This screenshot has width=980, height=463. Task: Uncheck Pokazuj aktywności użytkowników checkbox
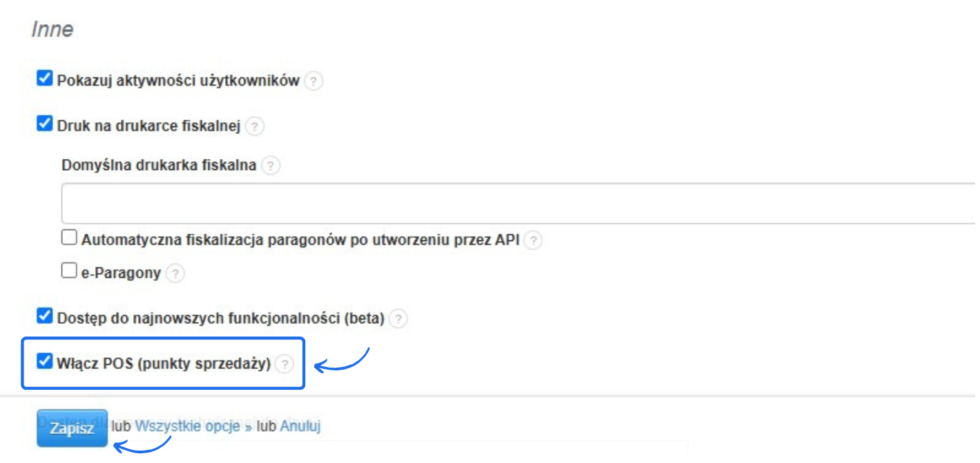pos(45,79)
